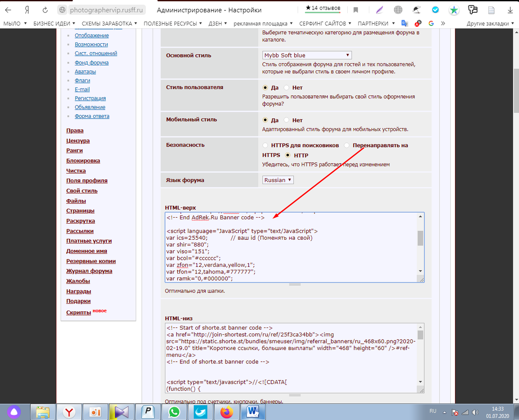Click HTML-верх textarea scrollbar down arrow
The image size is (519, 420).
[x=420, y=271]
